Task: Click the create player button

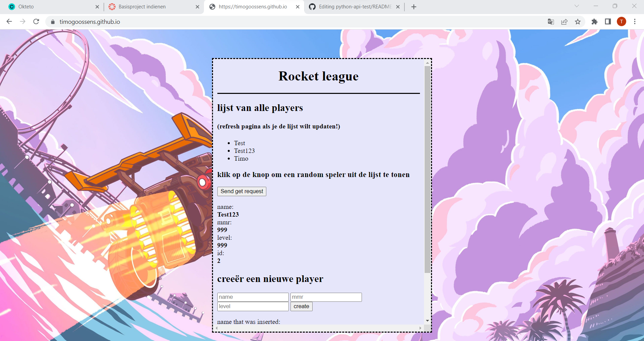Action: (x=301, y=306)
